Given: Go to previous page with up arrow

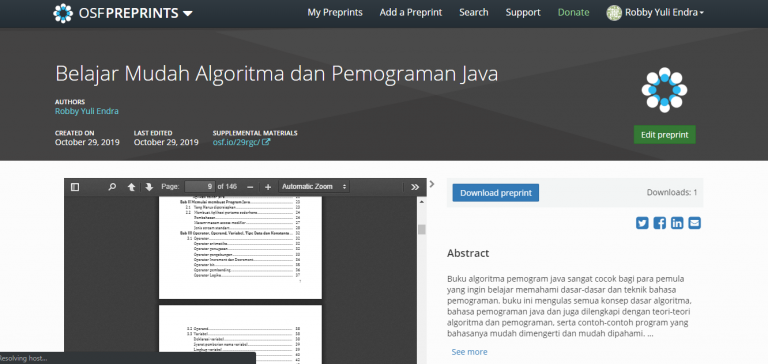Looking at the screenshot, I should [131, 187].
